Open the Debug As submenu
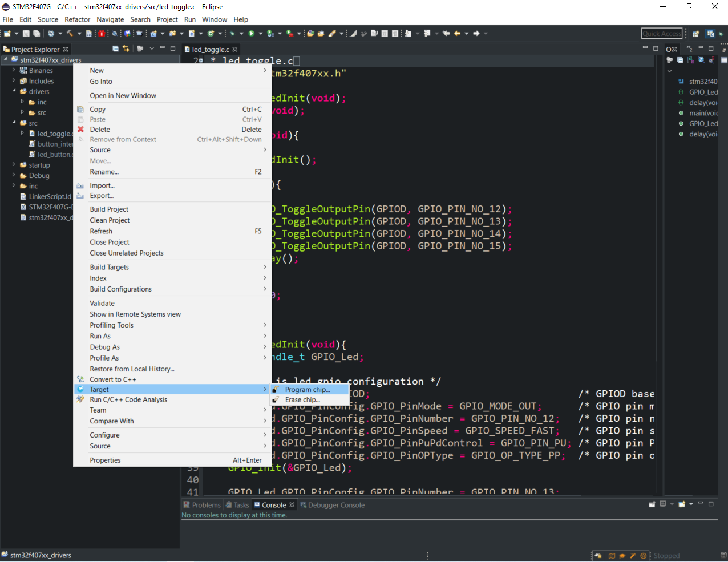The height and width of the screenshot is (562, 728). coord(173,347)
